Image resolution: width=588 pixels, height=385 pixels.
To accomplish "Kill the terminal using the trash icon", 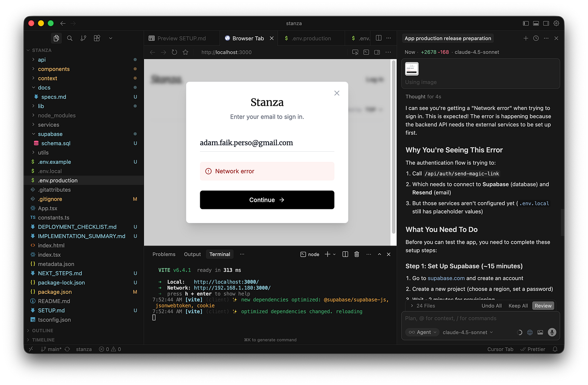I will (357, 254).
